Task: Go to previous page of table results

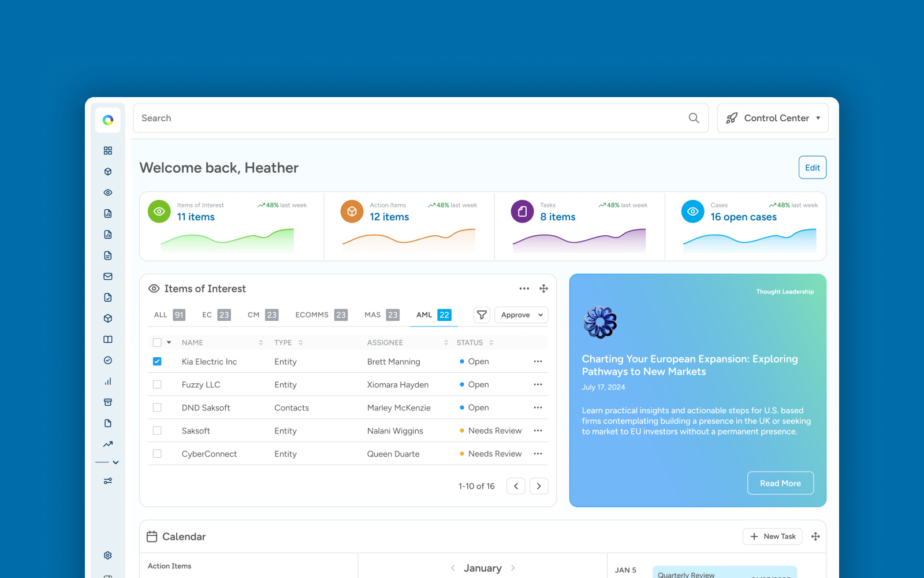Action: click(516, 486)
